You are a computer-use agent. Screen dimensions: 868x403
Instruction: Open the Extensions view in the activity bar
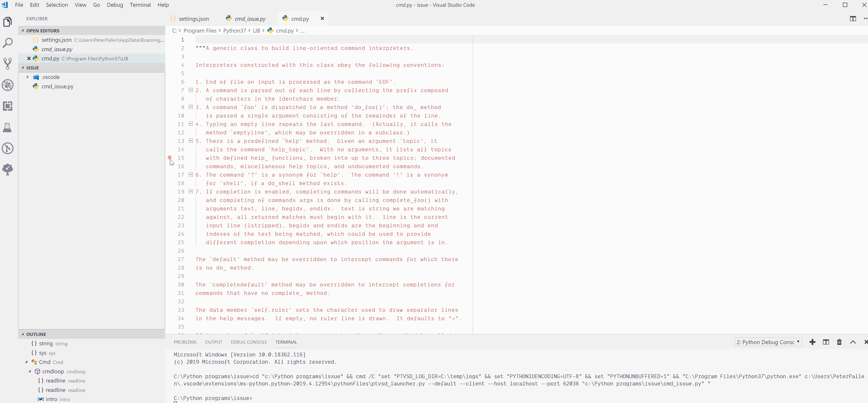[x=8, y=106]
